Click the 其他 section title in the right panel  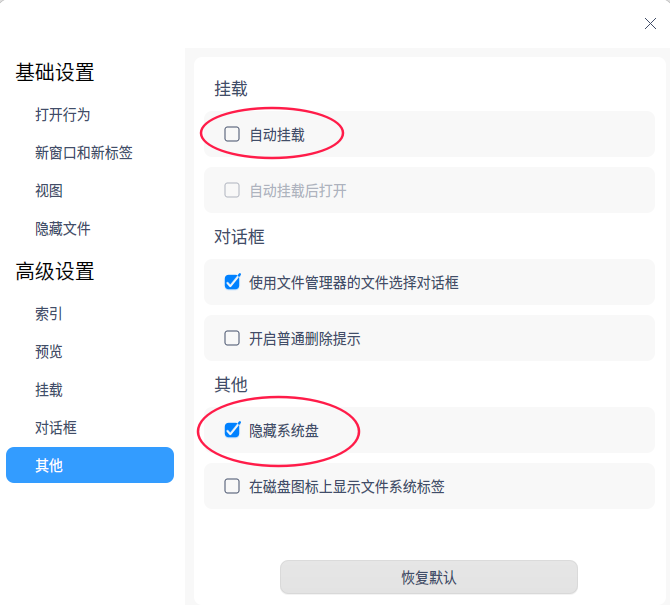coord(230,384)
